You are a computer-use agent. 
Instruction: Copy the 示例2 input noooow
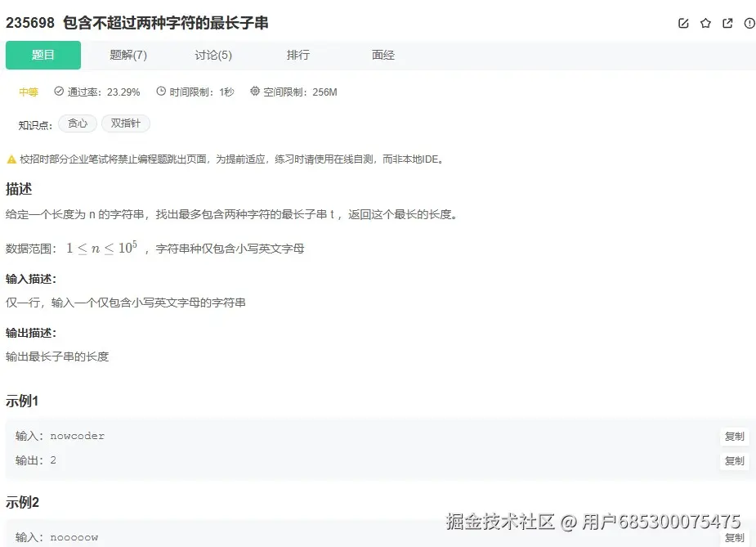[x=733, y=537]
